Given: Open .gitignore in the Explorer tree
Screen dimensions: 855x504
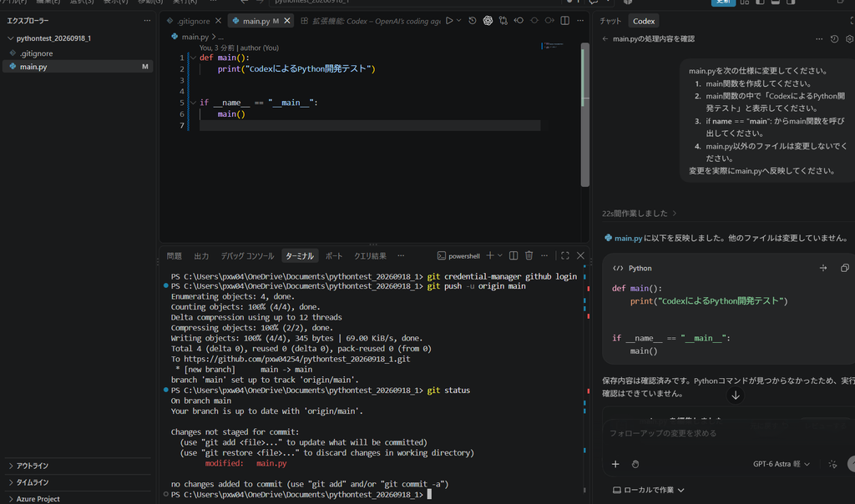Looking at the screenshot, I should coord(37,53).
